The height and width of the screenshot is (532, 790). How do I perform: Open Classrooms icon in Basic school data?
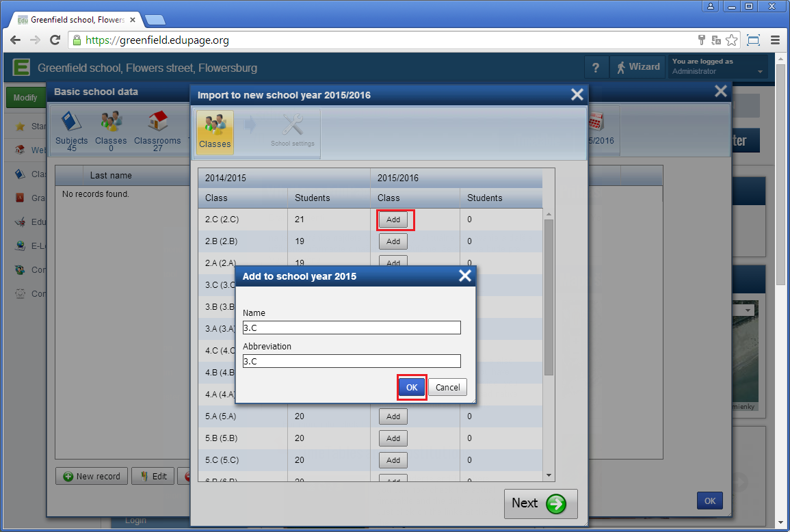pos(157,131)
